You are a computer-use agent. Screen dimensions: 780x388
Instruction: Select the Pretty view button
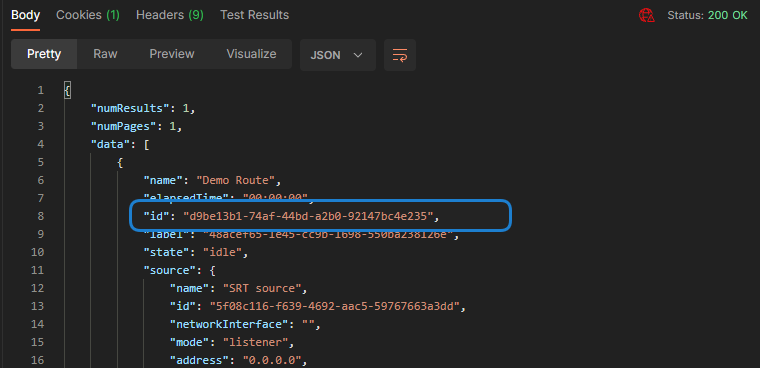(x=44, y=54)
